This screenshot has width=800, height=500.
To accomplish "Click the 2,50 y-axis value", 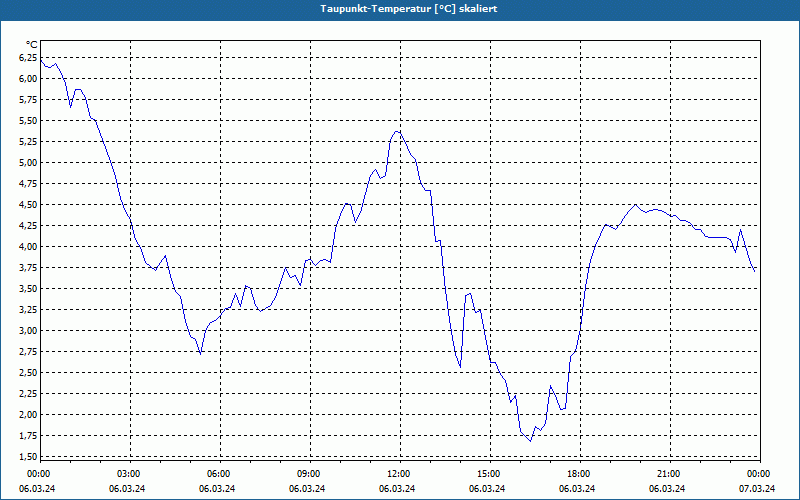I will (28, 372).
